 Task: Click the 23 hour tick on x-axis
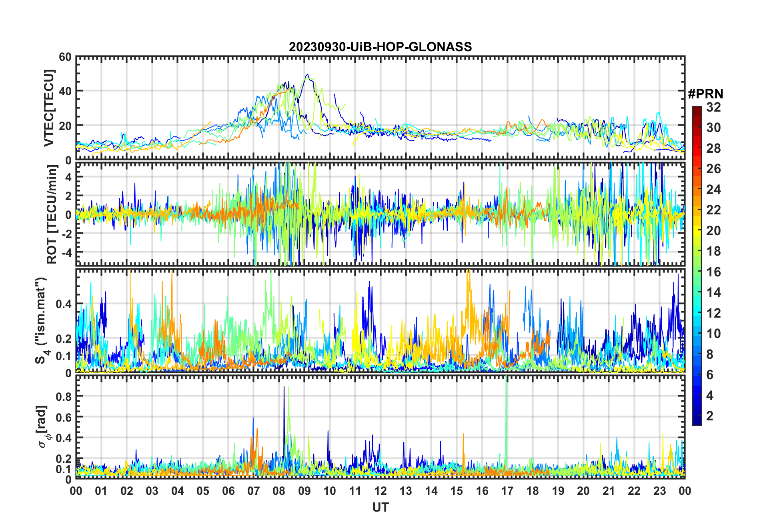(659, 491)
